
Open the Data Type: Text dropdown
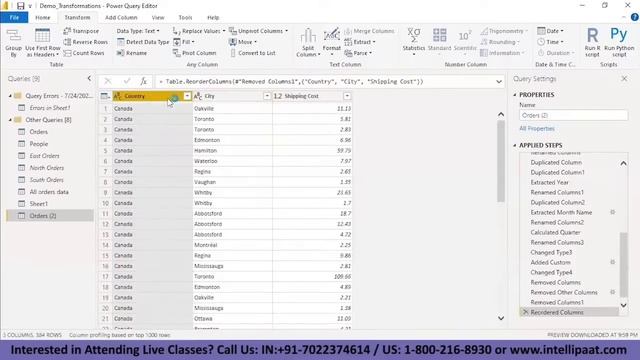[x=138, y=31]
